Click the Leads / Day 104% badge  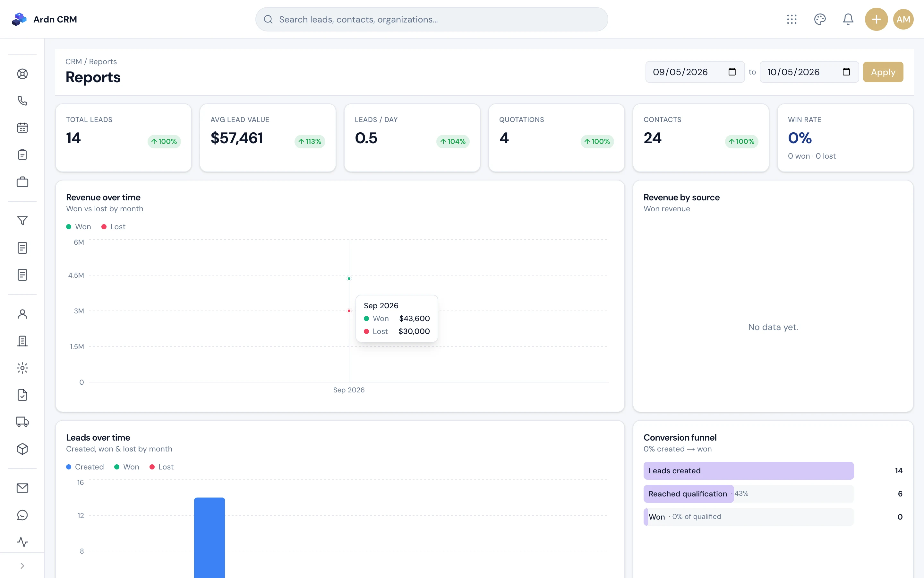click(x=453, y=141)
